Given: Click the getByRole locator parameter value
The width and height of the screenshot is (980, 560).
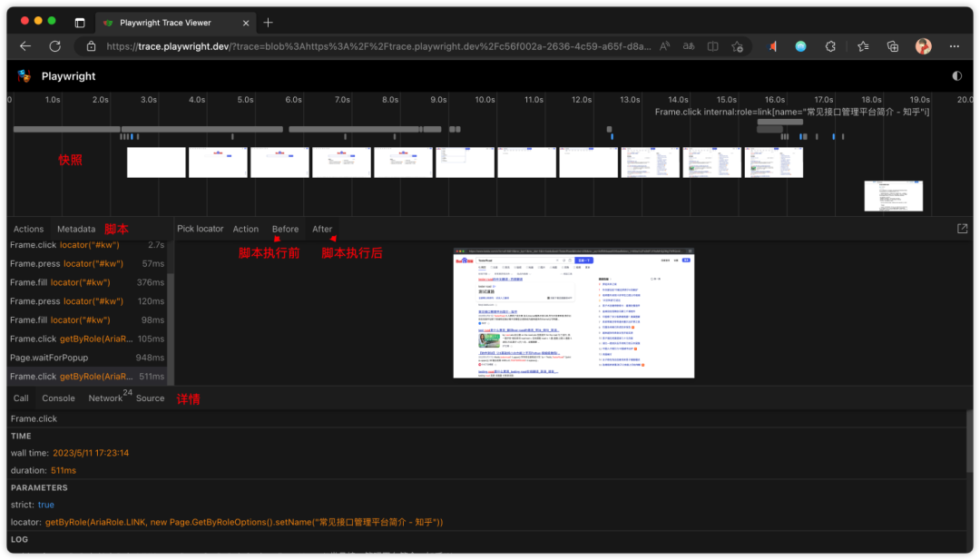Looking at the screenshot, I should point(244,522).
